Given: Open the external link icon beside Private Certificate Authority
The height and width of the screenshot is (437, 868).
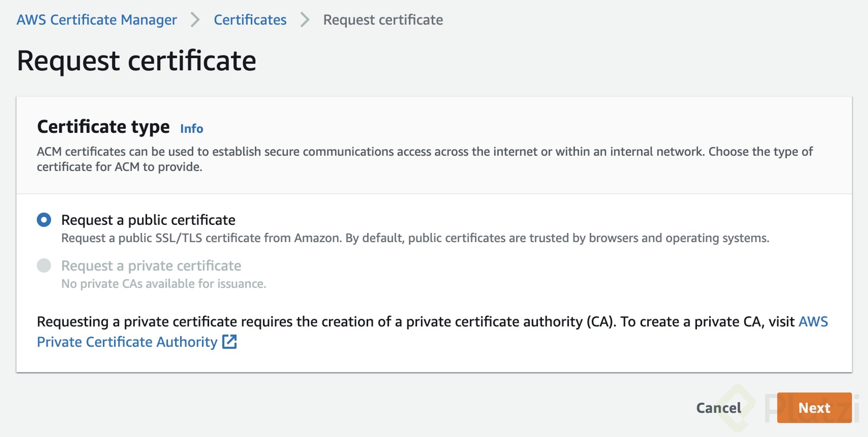Looking at the screenshot, I should pyautogui.click(x=229, y=342).
